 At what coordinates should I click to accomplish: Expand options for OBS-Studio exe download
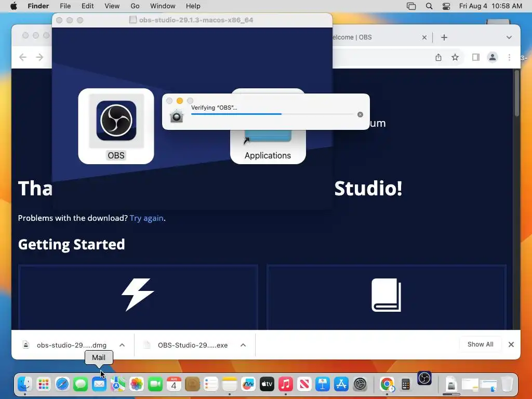[x=243, y=345]
